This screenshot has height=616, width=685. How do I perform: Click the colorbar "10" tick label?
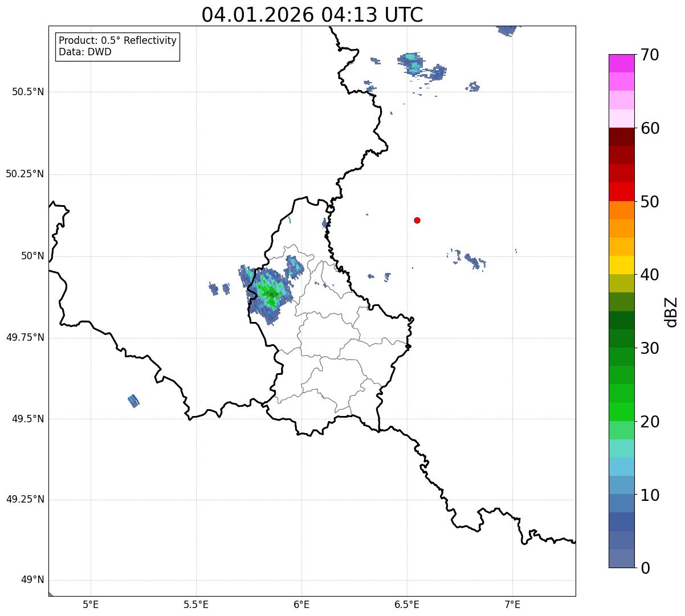pyautogui.click(x=650, y=495)
